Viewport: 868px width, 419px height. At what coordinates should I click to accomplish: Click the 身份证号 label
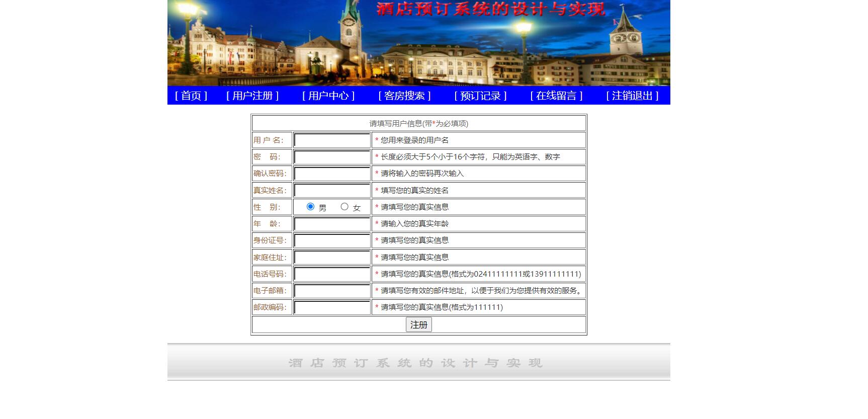tap(270, 240)
